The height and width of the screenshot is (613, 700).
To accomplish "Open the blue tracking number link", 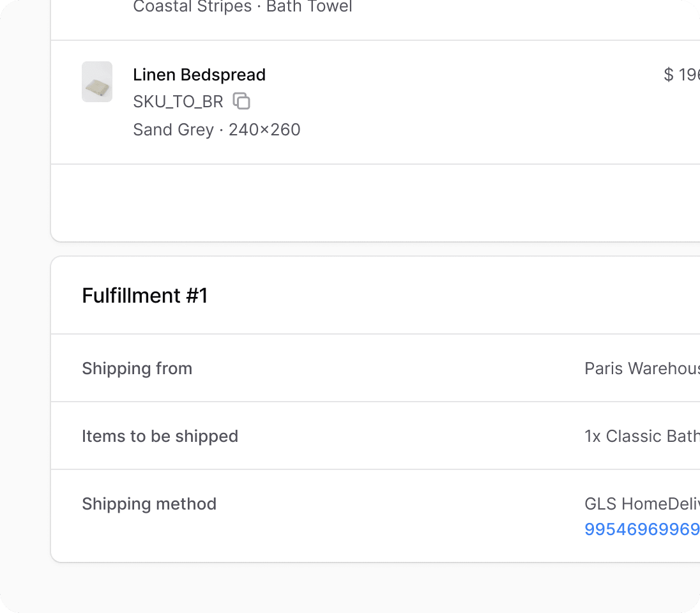I will point(642,529).
